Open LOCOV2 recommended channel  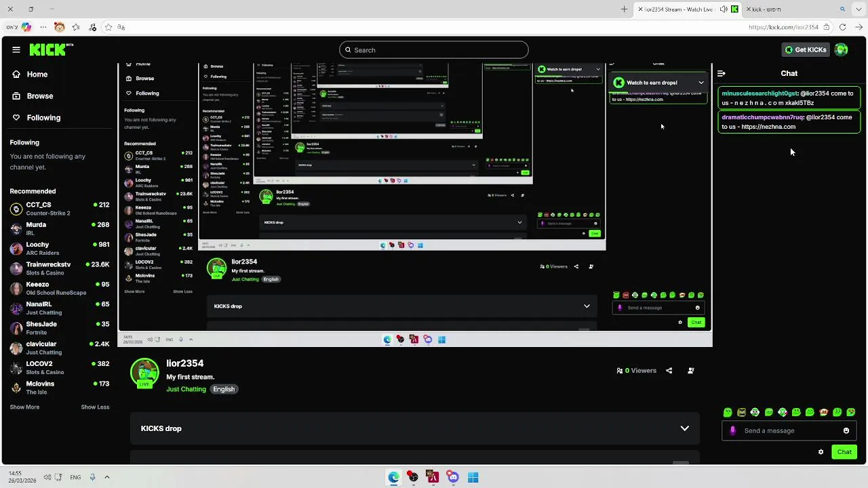click(x=60, y=367)
